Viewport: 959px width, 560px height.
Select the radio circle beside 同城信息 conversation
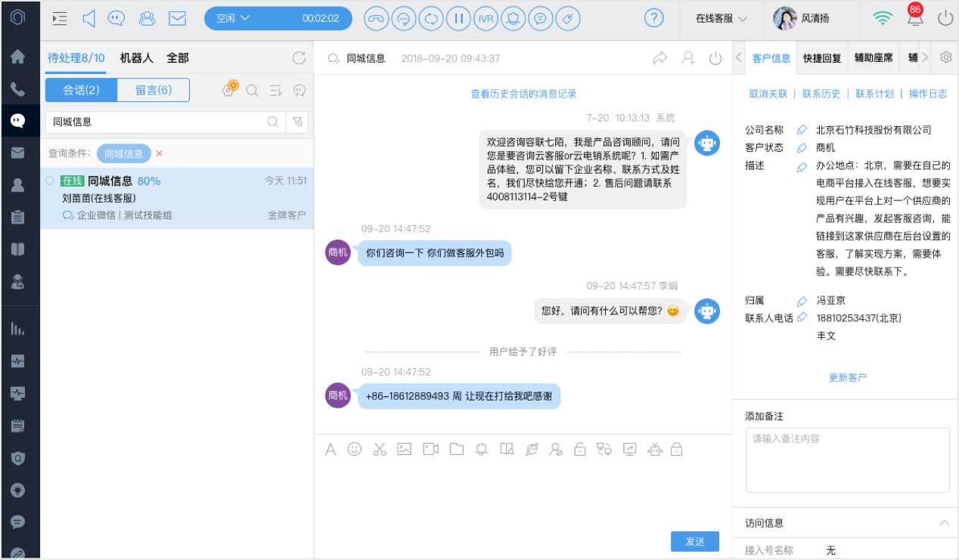click(50, 181)
